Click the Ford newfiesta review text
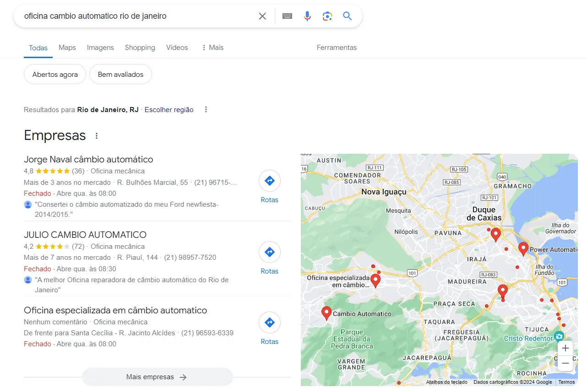The image size is (587, 392). 126,209
